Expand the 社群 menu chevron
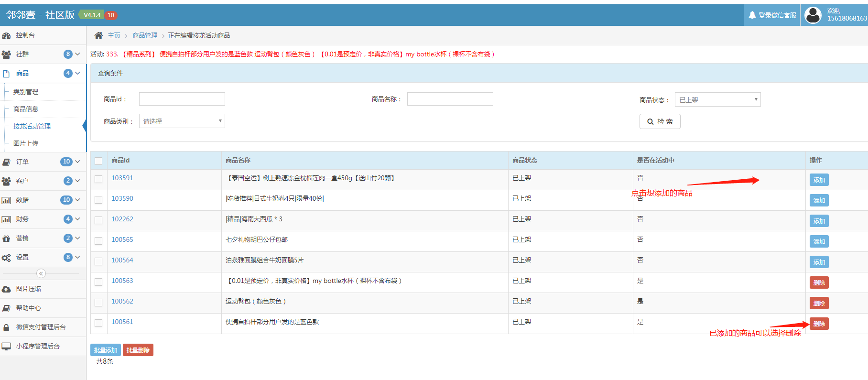The width and height of the screenshot is (868, 380). [77, 54]
